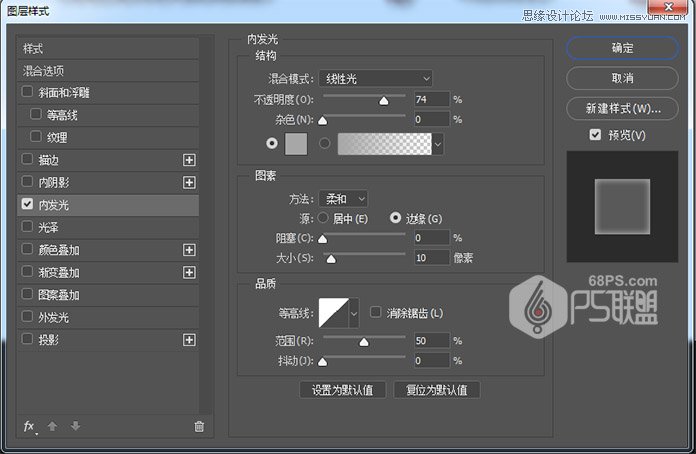
Task: Enable the 等高线 sub-option checkbox
Action: coord(36,114)
